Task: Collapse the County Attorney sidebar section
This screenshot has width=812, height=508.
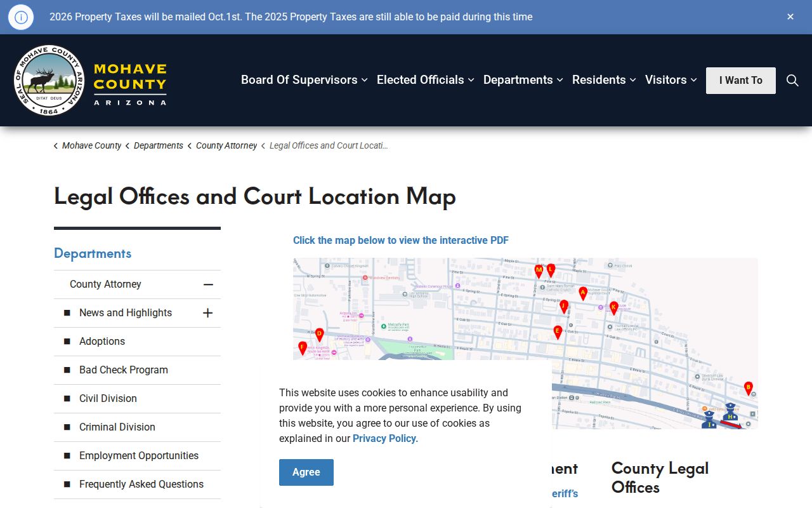Action: coord(208,284)
